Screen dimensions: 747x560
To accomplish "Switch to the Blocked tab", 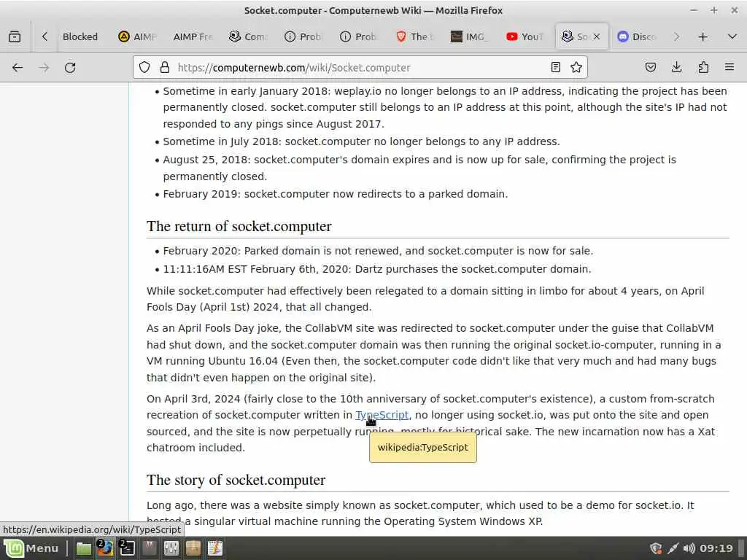I will click(80, 36).
